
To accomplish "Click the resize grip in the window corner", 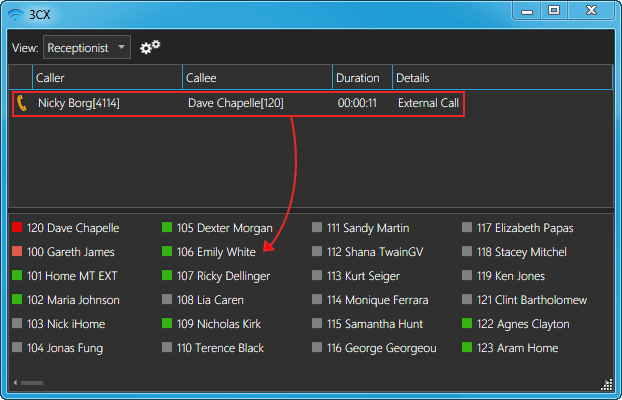I will [607, 385].
